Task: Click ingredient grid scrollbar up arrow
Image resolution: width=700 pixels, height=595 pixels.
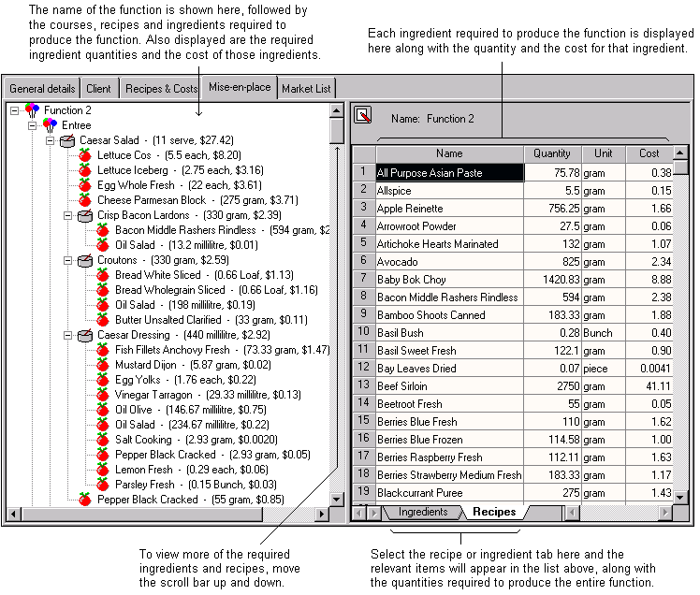Action: 680,153
